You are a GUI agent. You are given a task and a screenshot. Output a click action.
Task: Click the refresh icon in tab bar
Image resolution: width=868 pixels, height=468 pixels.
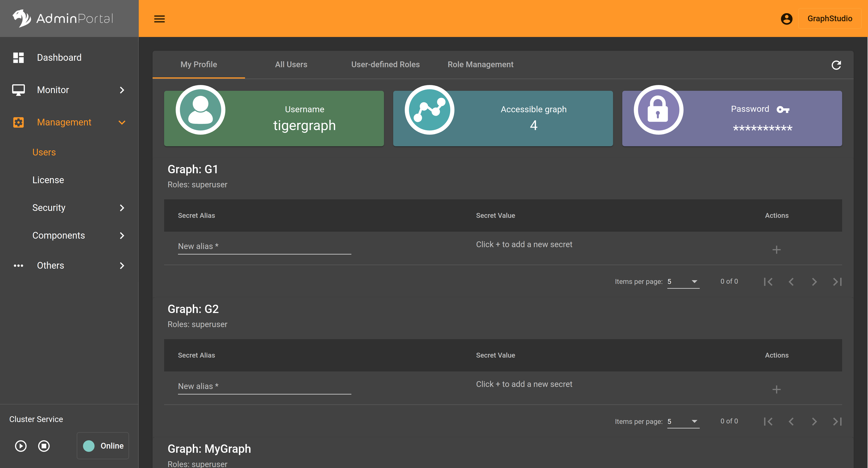pos(836,65)
